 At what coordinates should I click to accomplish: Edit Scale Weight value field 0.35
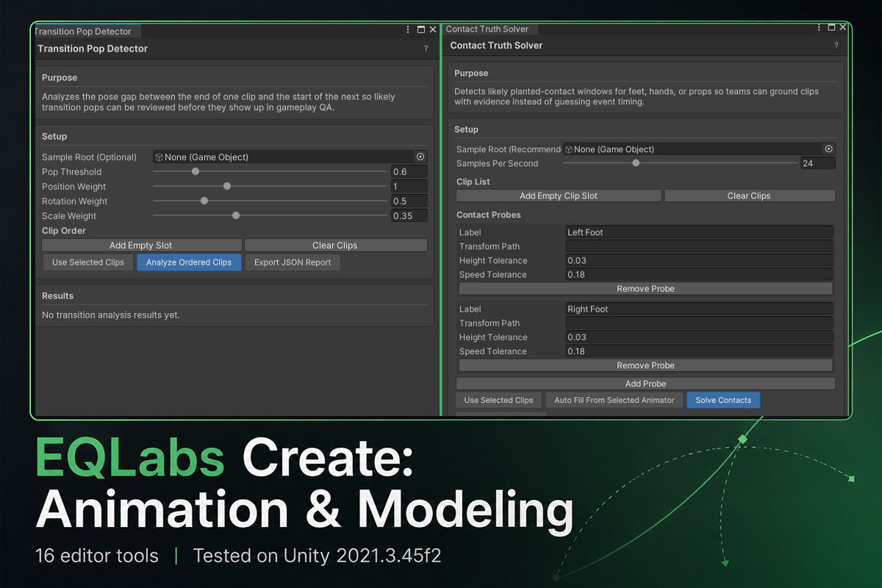[409, 216]
